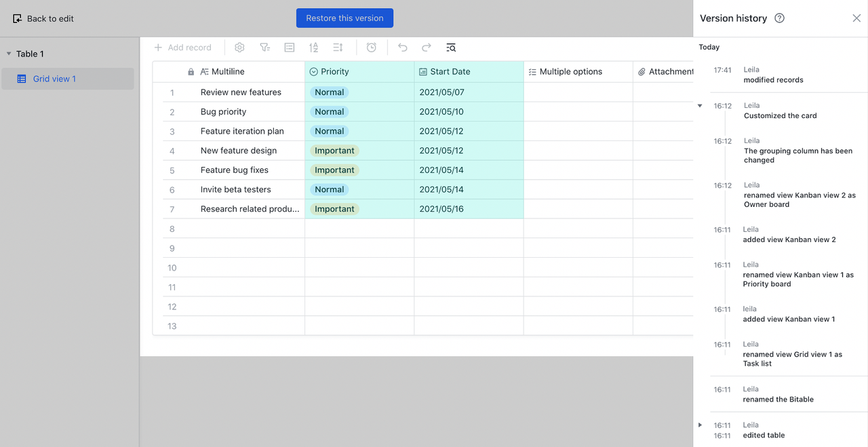Collapse the 16:12 version group arrow
Viewport: 868px width, 447px height.
coord(700,106)
